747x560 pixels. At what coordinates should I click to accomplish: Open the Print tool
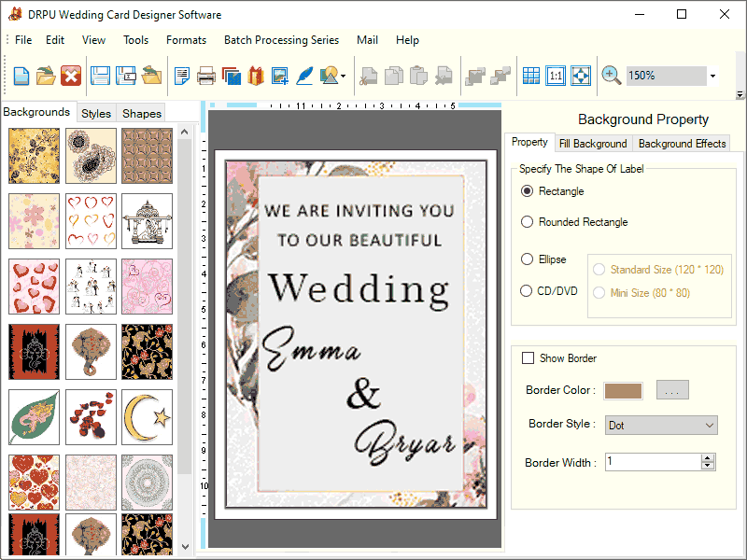click(206, 75)
